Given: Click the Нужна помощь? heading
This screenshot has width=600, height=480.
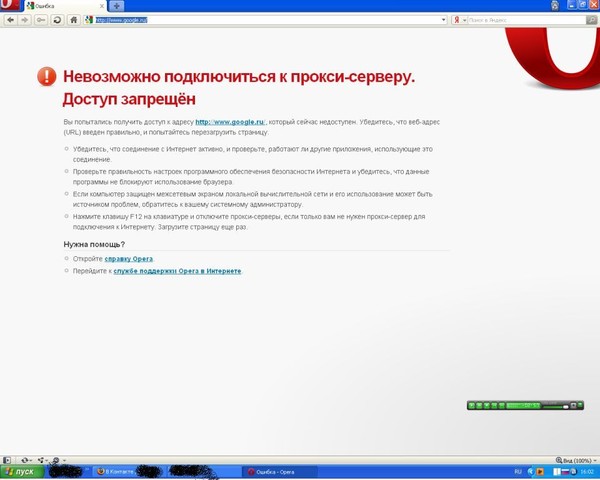Looking at the screenshot, I should pos(94,244).
